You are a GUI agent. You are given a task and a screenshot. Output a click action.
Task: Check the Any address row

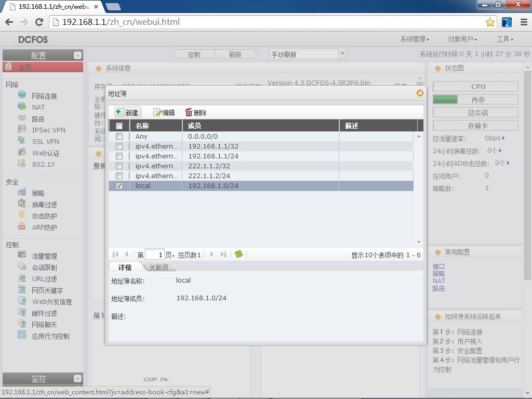pyautogui.click(x=119, y=137)
